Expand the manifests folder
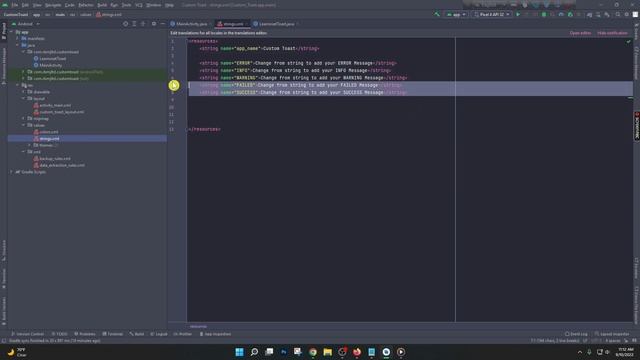Screen dimensions: 640x360 pyautogui.click(x=18, y=38)
